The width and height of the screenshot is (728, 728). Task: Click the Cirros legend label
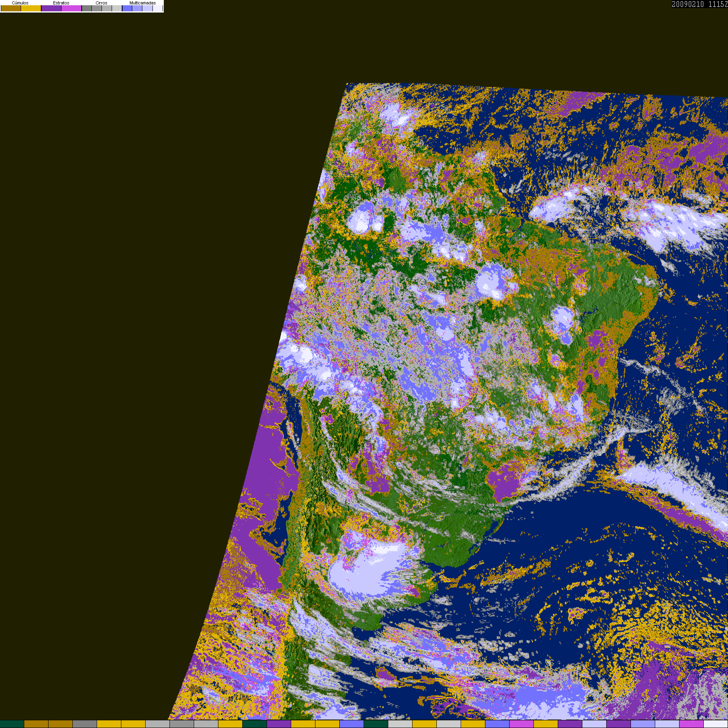point(101,3)
